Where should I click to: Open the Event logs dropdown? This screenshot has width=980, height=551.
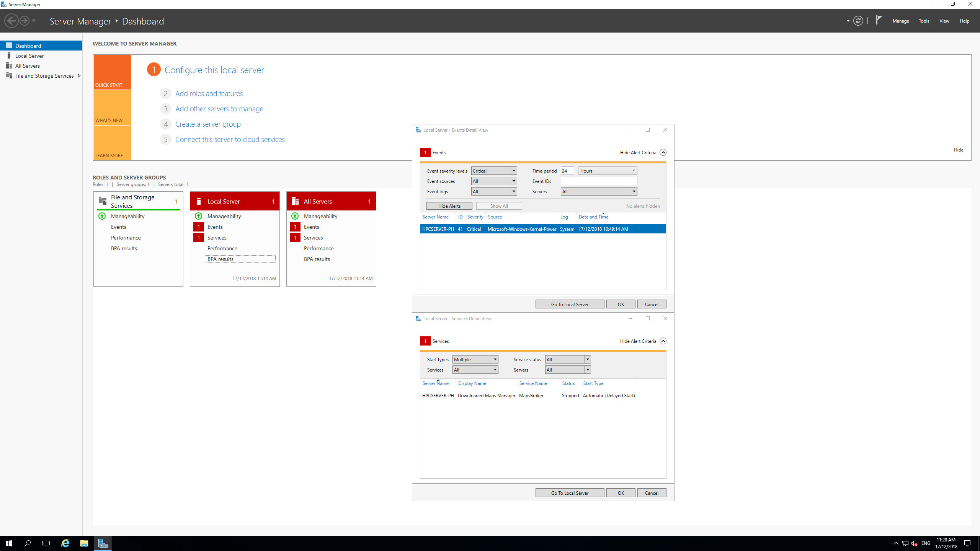494,191
